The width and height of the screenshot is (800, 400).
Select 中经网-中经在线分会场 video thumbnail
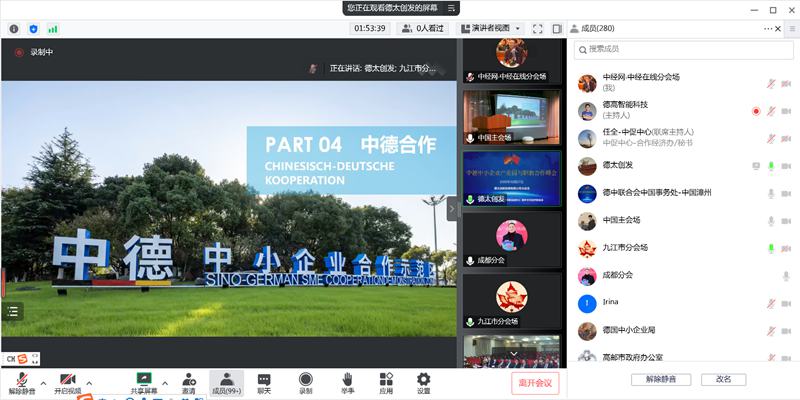[x=512, y=60]
